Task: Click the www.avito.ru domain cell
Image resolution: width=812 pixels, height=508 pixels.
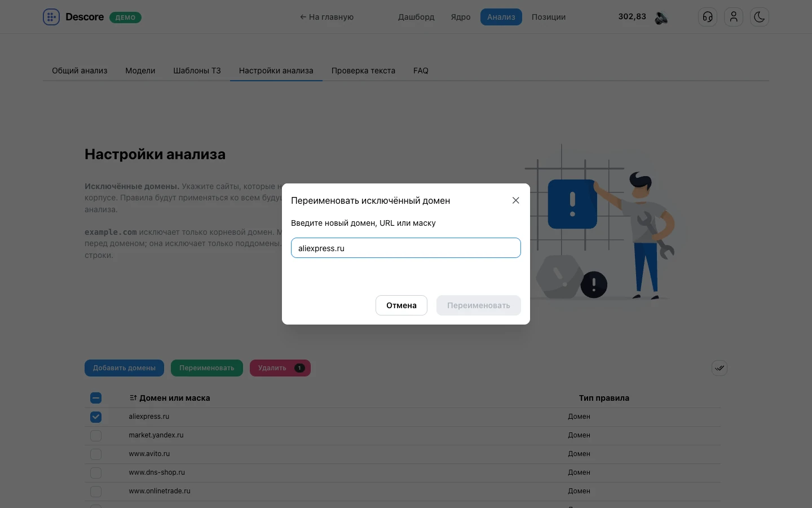Action: [149, 454]
